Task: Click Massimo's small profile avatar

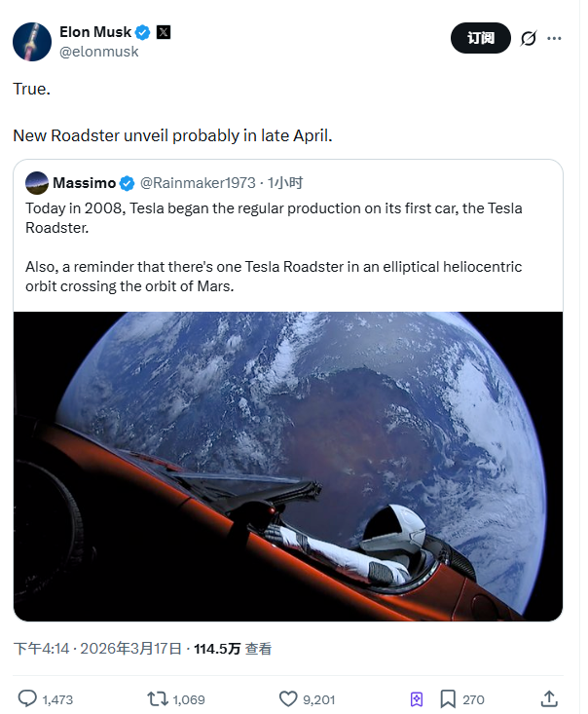Action: coord(37,183)
